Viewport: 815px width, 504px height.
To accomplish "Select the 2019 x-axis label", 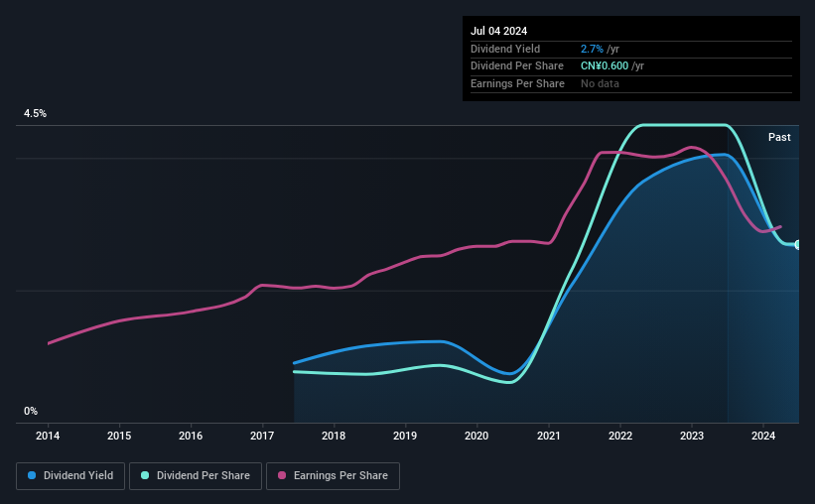I will pos(405,436).
